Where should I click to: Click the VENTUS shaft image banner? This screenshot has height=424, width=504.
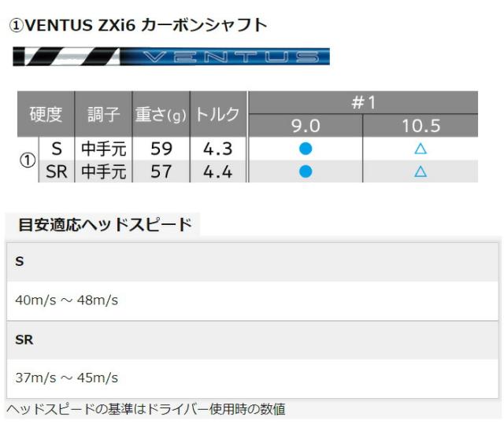pos(171,57)
